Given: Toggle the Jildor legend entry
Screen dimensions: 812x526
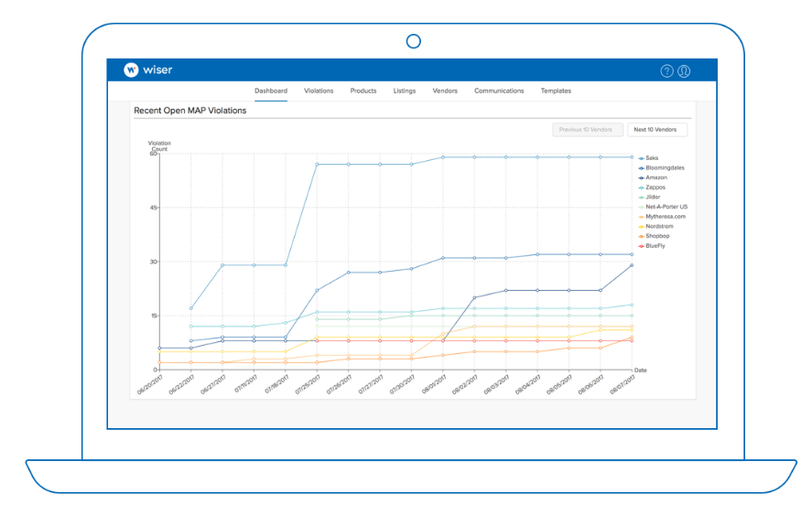Looking at the screenshot, I should [x=649, y=197].
